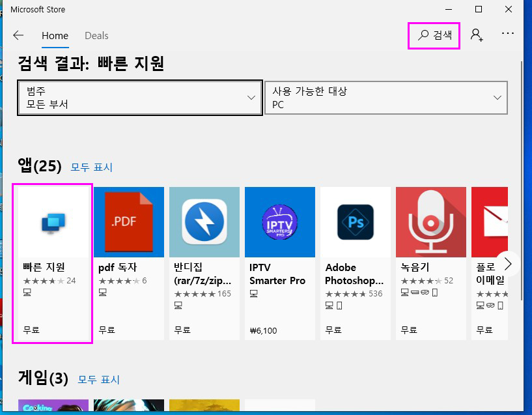532x415 pixels.
Task: Switch to the Home tab
Action: (x=55, y=36)
